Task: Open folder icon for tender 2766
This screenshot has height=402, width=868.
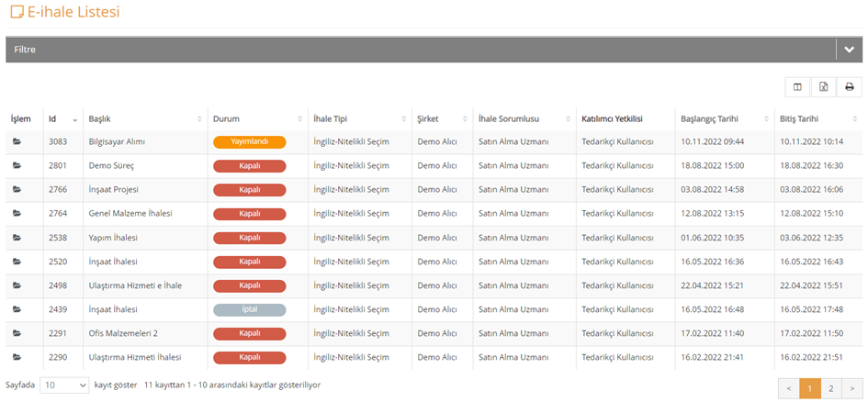Action: click(x=17, y=190)
